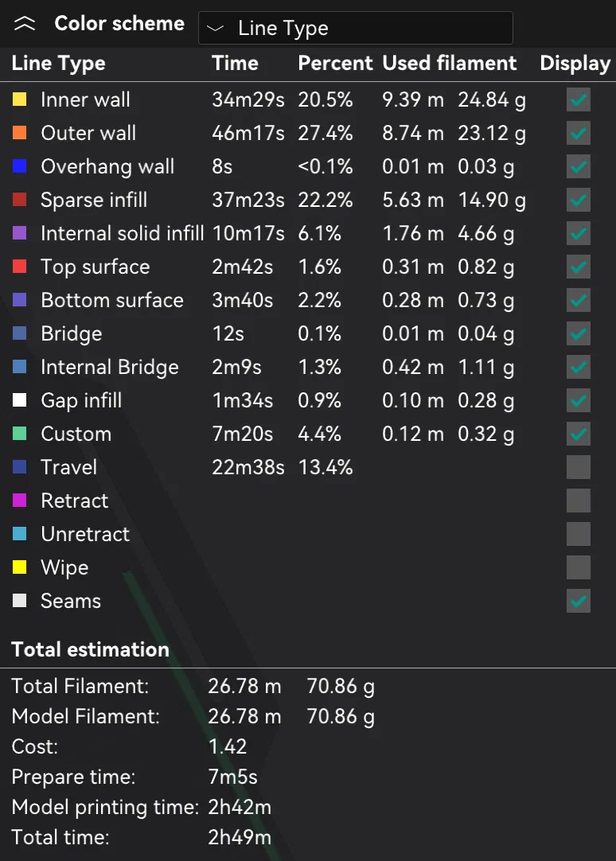Click the Gap infill white swatch
The height and width of the screenshot is (861, 616).
[20, 401]
